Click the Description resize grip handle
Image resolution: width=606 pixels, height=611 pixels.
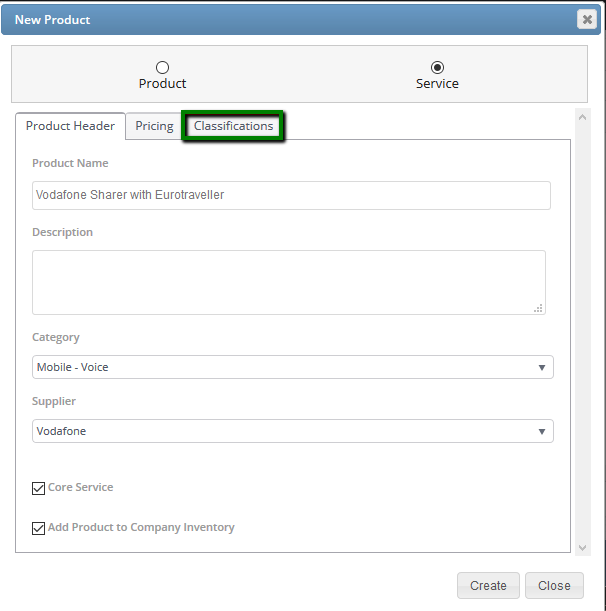pos(538,309)
